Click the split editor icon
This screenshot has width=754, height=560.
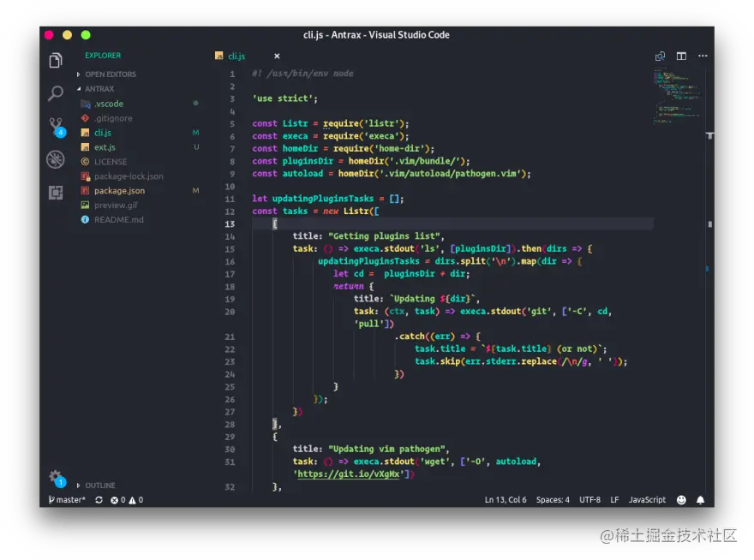(x=681, y=57)
